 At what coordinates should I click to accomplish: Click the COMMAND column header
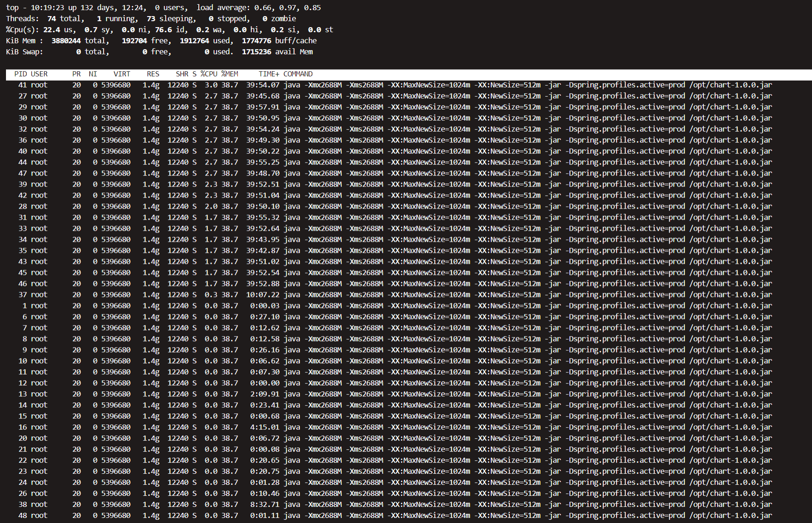click(x=298, y=74)
